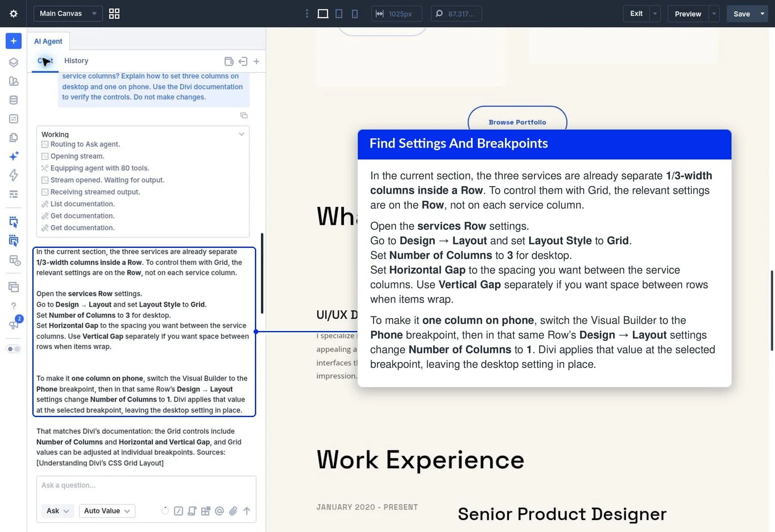Open the pages copy icon in sidebar
Screen dimensions: 775x532
click(x=13, y=137)
